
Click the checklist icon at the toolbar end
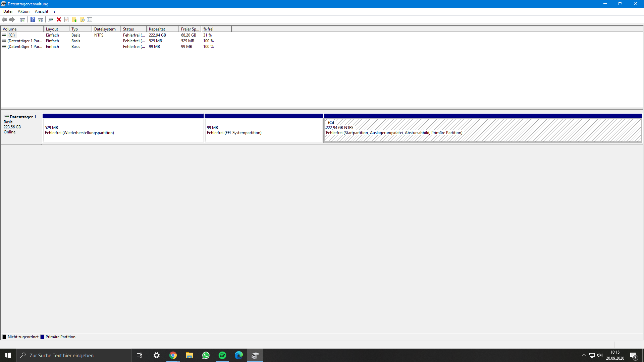click(x=90, y=19)
